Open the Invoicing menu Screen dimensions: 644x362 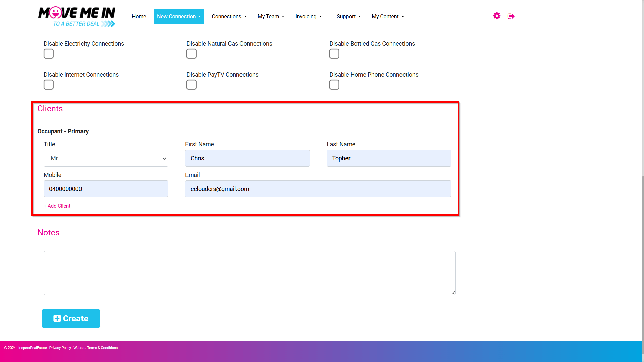point(309,17)
